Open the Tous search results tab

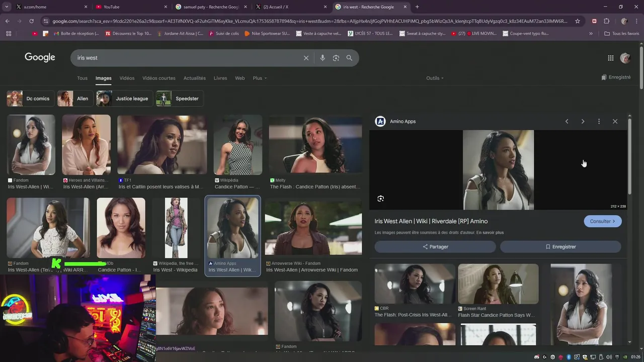coord(82,78)
